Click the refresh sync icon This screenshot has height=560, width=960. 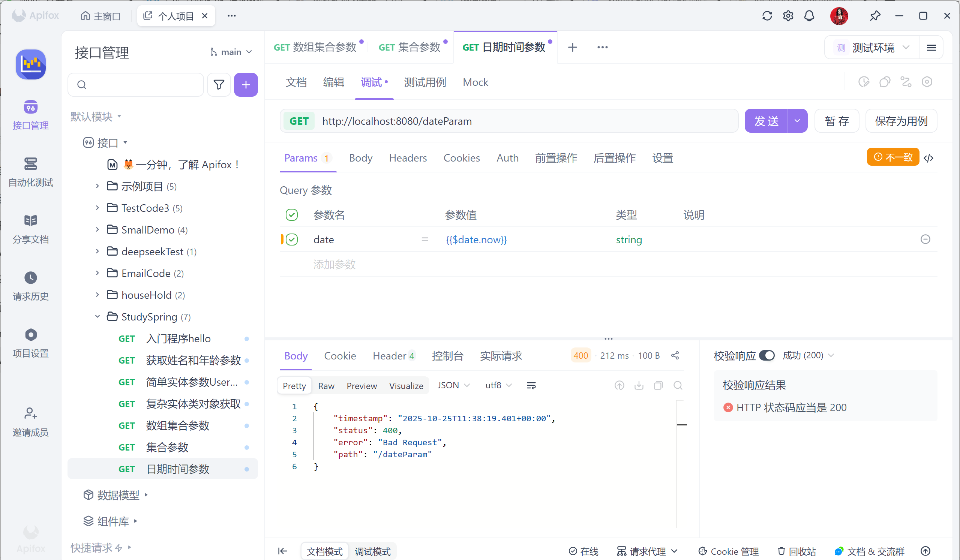tap(767, 16)
